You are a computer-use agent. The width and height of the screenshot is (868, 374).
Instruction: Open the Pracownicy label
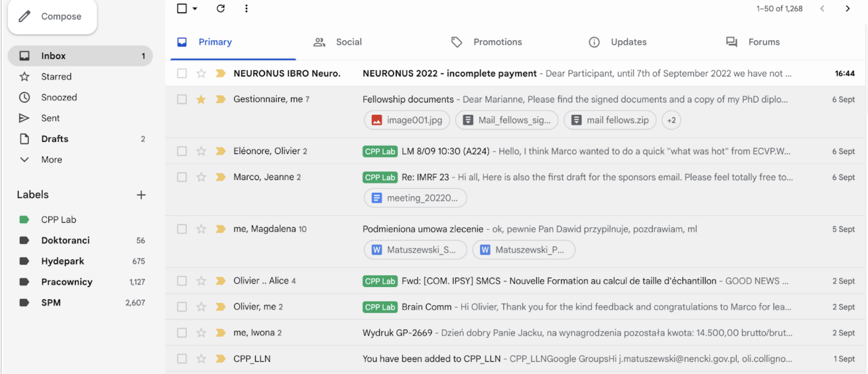[80, 282]
